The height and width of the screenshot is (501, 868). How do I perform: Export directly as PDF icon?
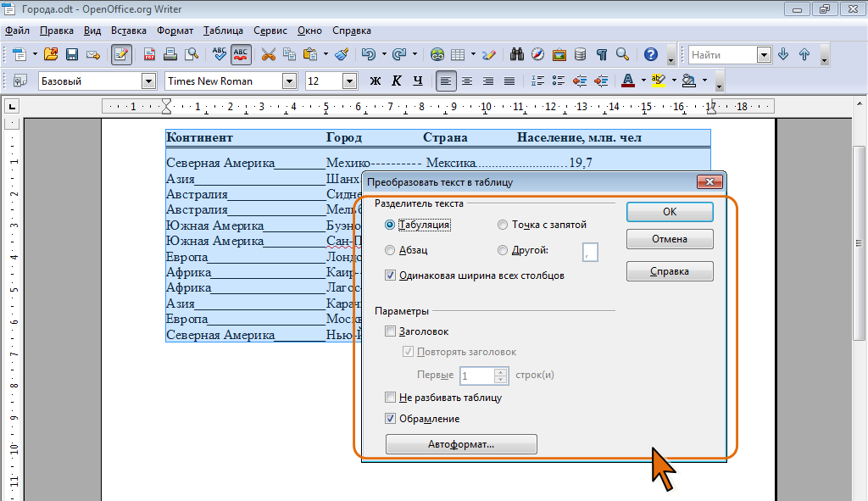149,54
